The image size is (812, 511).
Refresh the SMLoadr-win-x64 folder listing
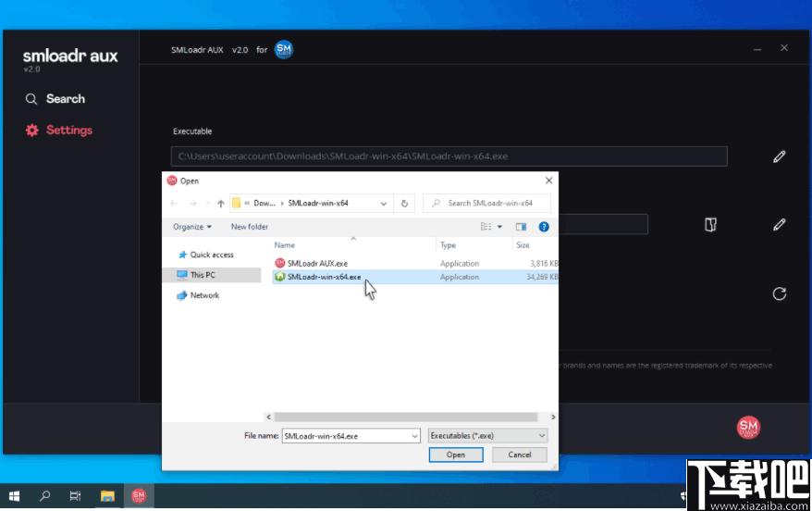tap(404, 203)
